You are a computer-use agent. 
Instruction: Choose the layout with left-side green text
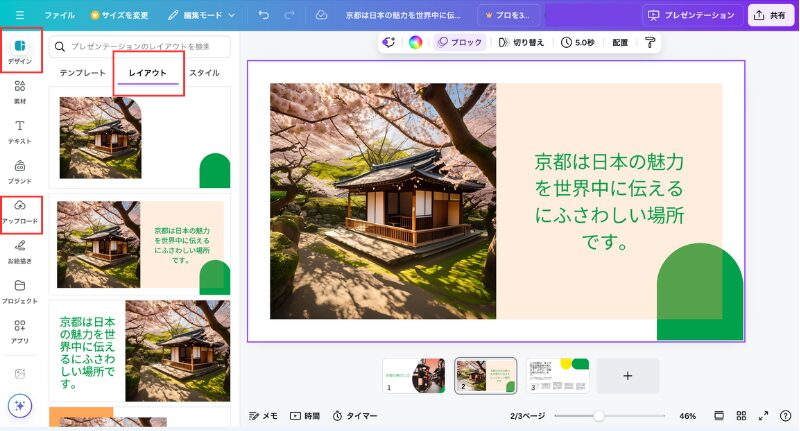pos(140,350)
